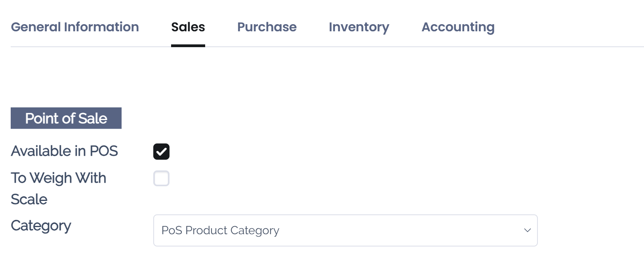
Task: Open the Inventory tab
Action: click(358, 27)
